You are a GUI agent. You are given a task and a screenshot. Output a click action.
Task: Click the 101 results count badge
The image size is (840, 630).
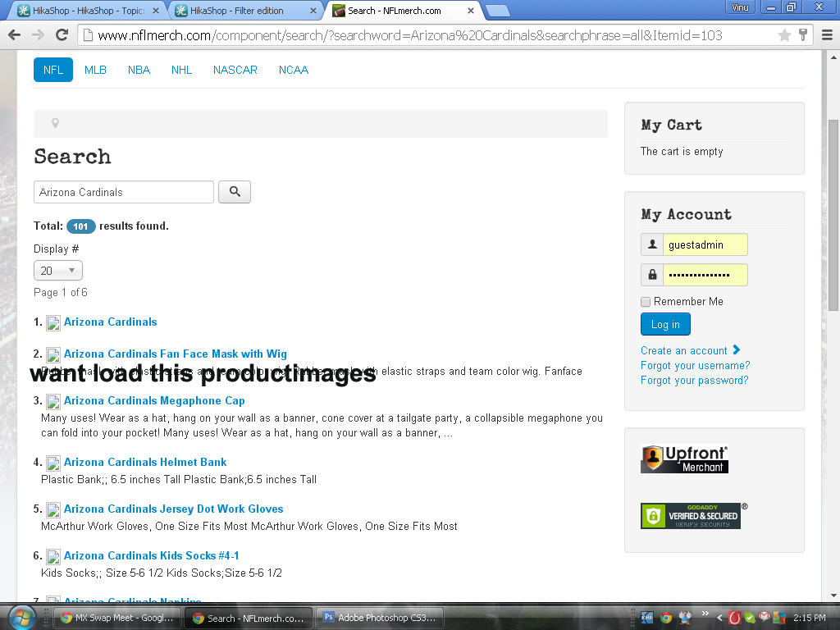pos(81,226)
